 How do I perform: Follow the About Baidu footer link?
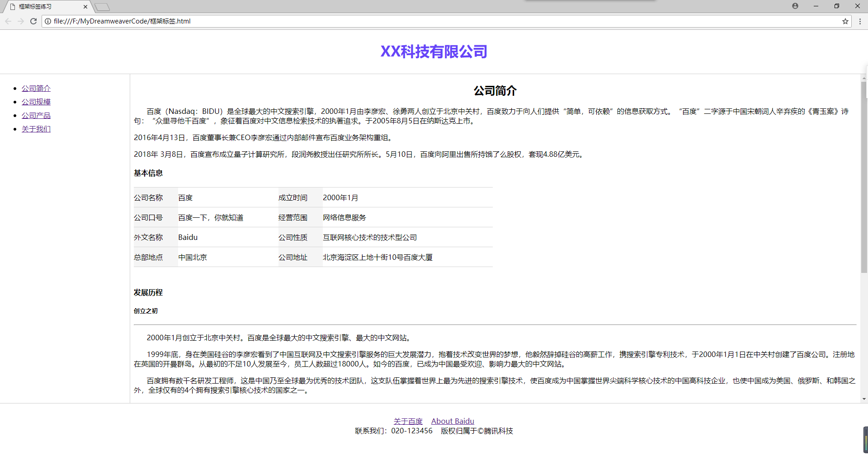pos(453,421)
